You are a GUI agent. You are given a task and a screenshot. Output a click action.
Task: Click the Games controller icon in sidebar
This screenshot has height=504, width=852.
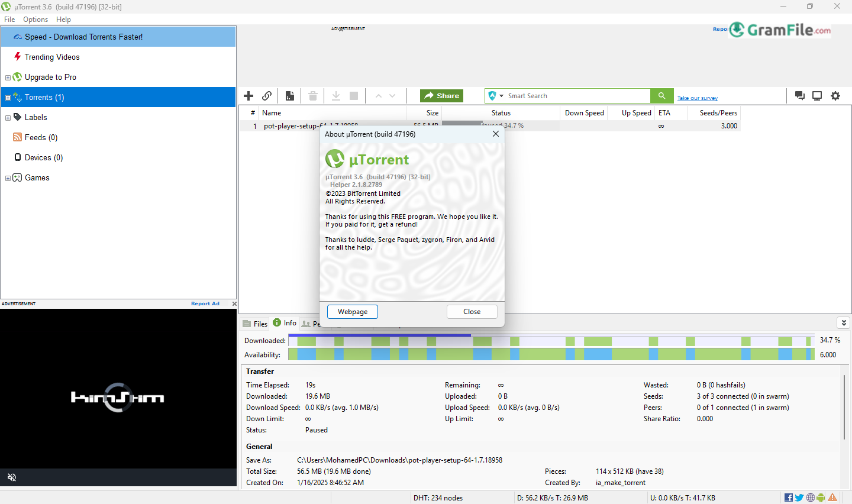18,177
